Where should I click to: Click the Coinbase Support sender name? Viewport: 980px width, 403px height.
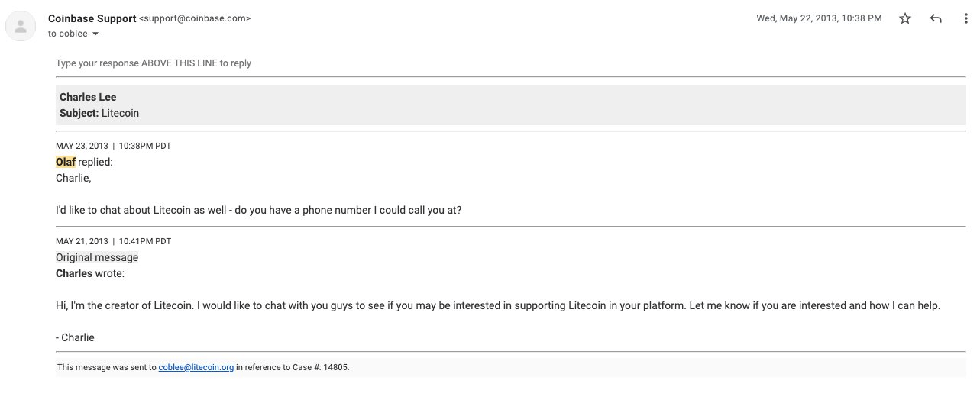point(92,18)
